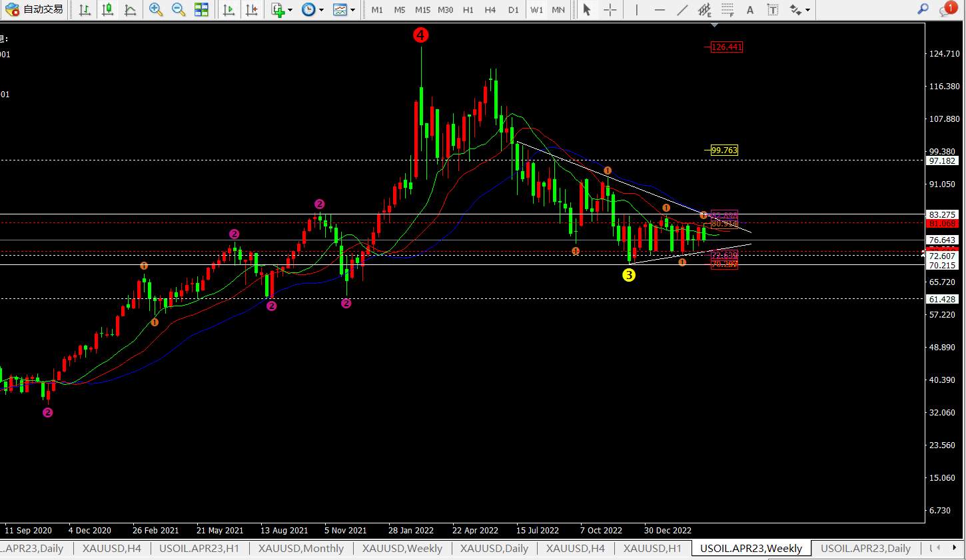This screenshot has height=560, width=966.
Task: Select the MN monthly timeframe
Action: (x=558, y=9)
